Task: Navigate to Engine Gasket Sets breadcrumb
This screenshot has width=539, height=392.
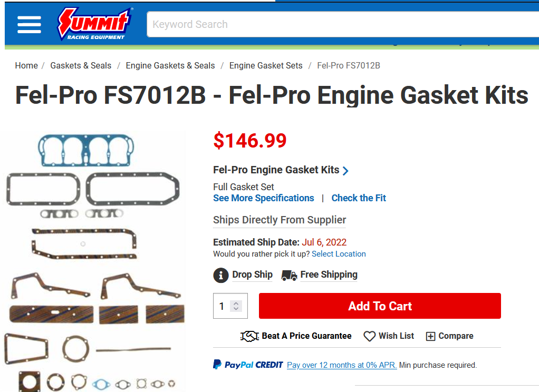Action: (x=266, y=66)
